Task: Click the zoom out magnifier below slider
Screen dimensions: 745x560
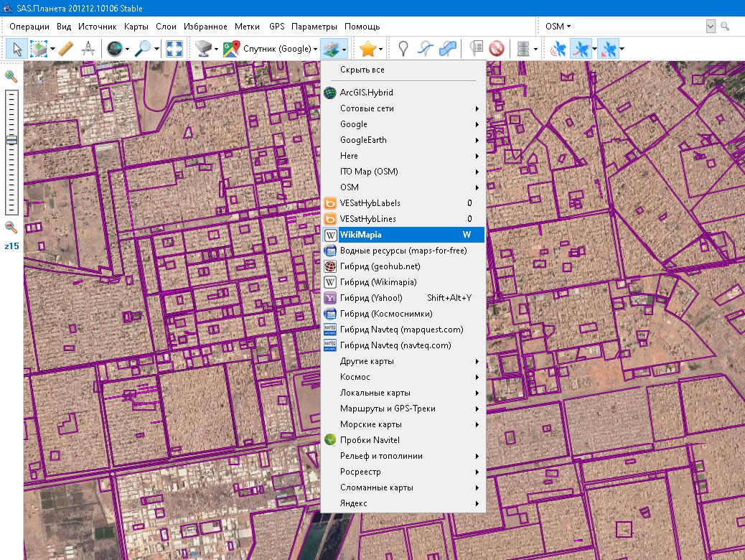Action: point(11,227)
